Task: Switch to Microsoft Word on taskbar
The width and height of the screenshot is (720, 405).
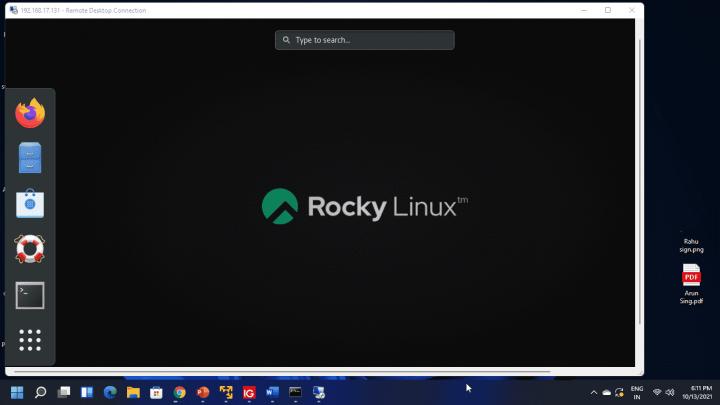Action: click(x=272, y=392)
